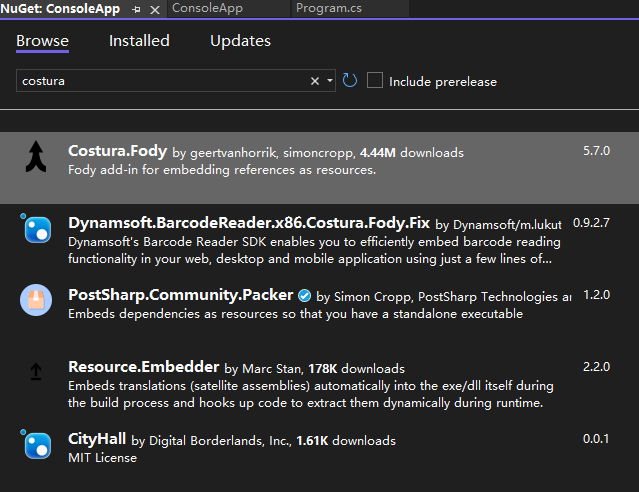Select the Costura.Fody package title

pos(117,151)
